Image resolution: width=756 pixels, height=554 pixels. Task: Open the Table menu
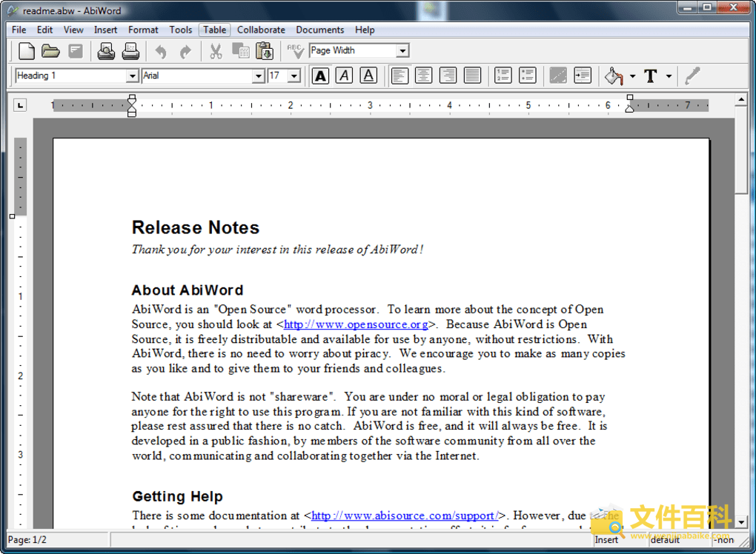coord(214,30)
